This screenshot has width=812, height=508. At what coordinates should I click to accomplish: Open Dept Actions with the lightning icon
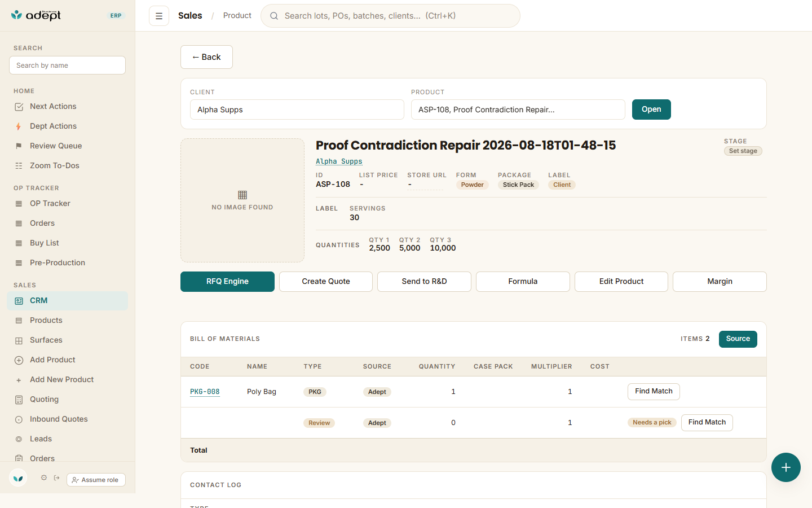point(68,126)
